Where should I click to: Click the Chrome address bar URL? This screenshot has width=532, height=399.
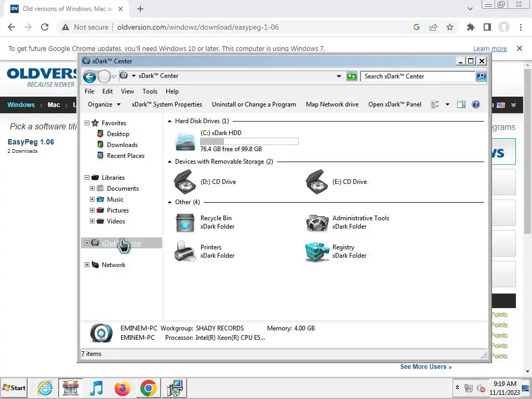198,27
